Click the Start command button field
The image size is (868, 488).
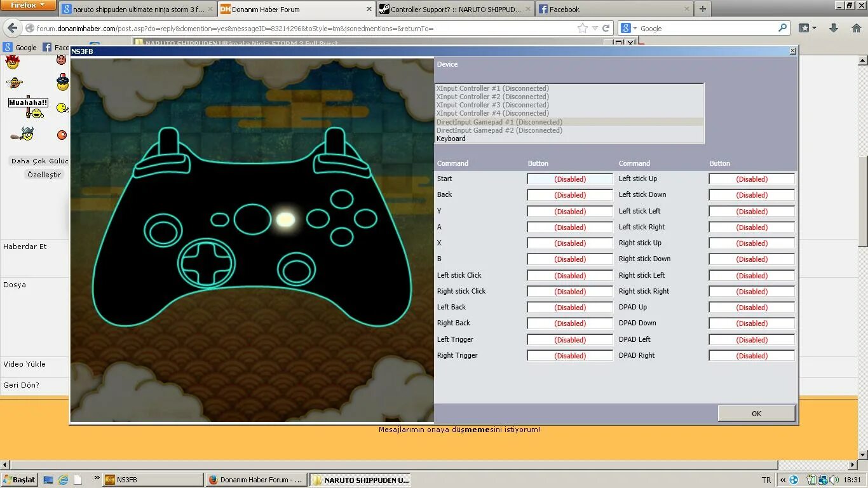[x=570, y=179]
